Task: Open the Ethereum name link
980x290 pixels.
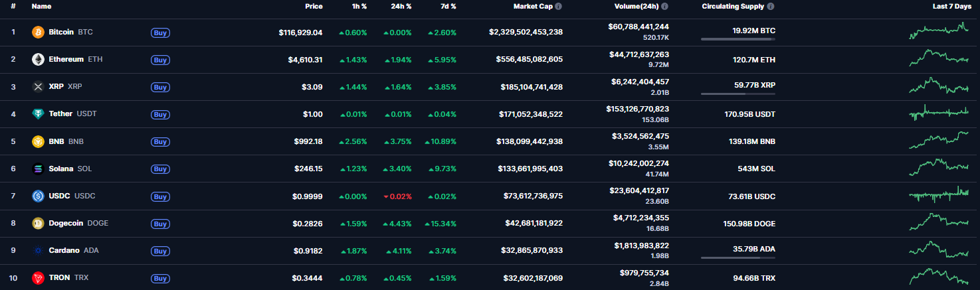Action: tap(66, 59)
